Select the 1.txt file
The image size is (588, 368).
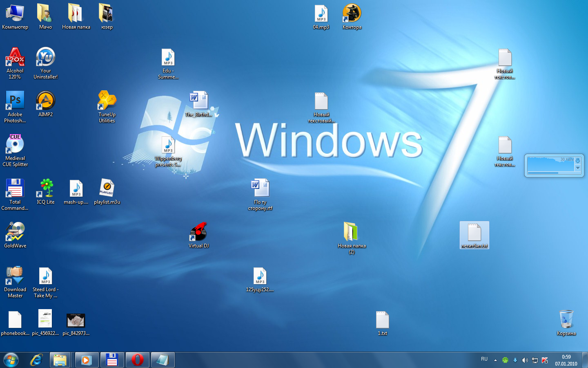(x=382, y=323)
